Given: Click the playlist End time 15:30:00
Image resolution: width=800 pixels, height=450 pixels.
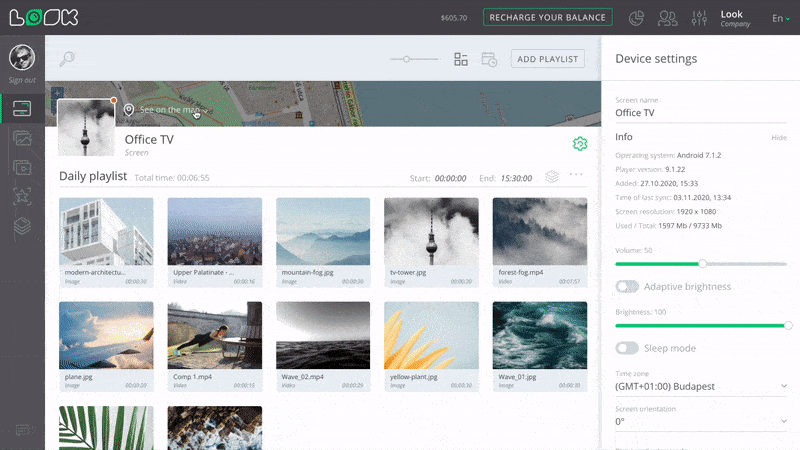Looking at the screenshot, I should pos(516,178).
